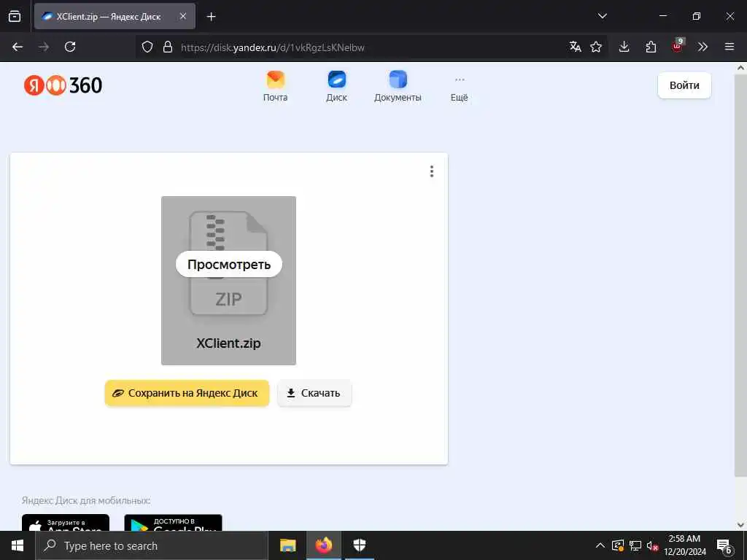The image size is (747, 560).
Task: Open Windows Security shield on taskbar
Action: coord(359,545)
